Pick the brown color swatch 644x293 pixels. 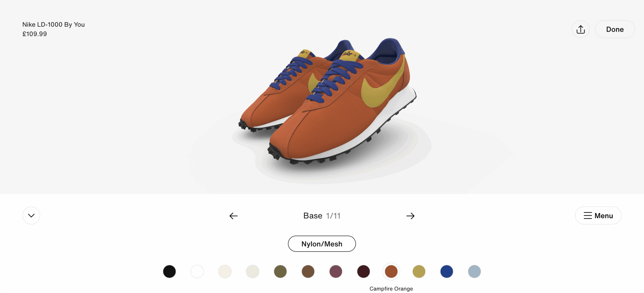coord(308,271)
